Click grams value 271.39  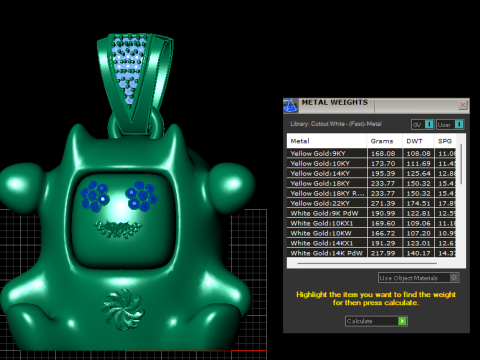[x=383, y=203]
